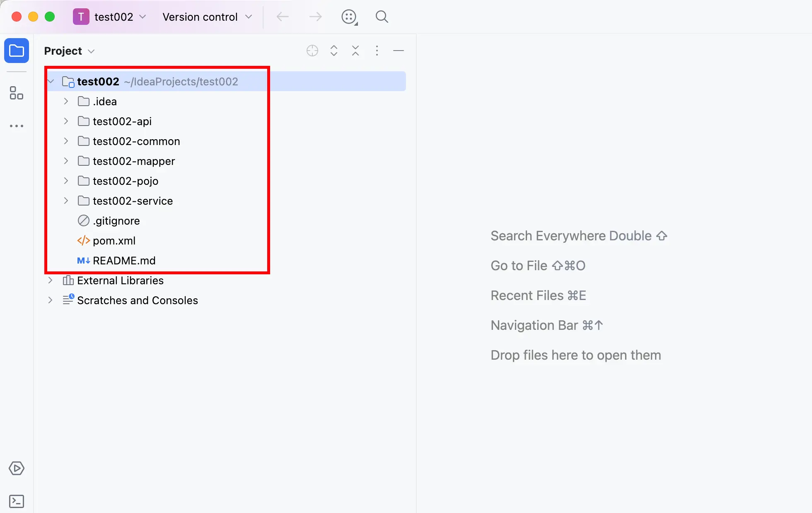Open the Project tool window folder icon
This screenshot has width=812, height=513.
pos(17,51)
